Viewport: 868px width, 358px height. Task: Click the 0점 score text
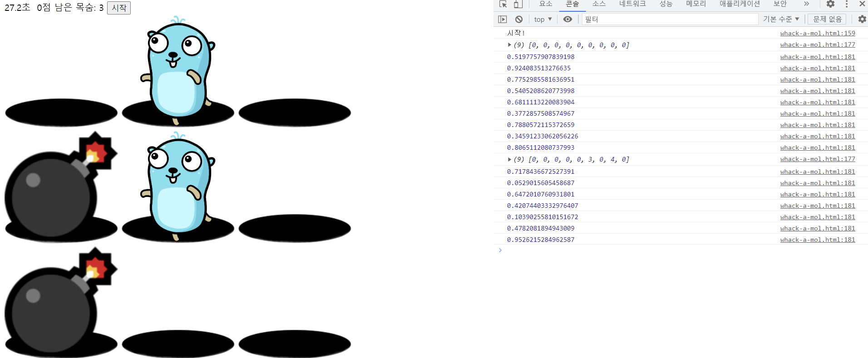pyautogui.click(x=44, y=8)
